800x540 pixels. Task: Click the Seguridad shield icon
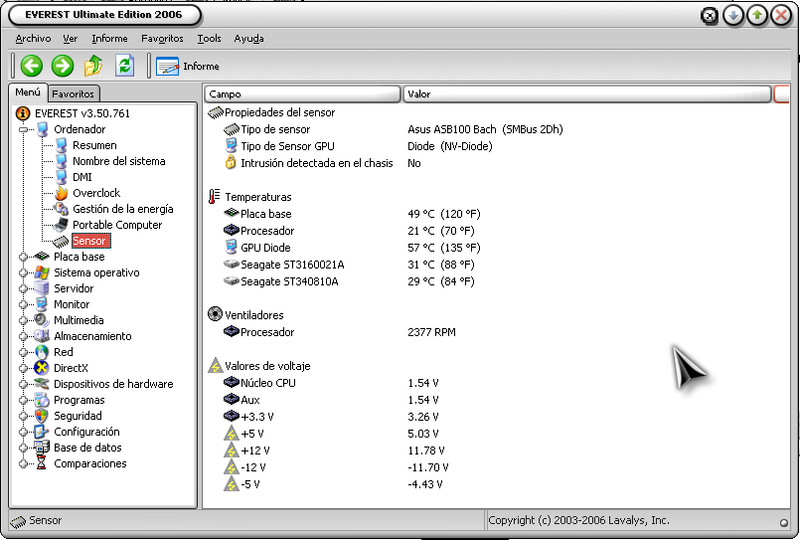point(42,416)
